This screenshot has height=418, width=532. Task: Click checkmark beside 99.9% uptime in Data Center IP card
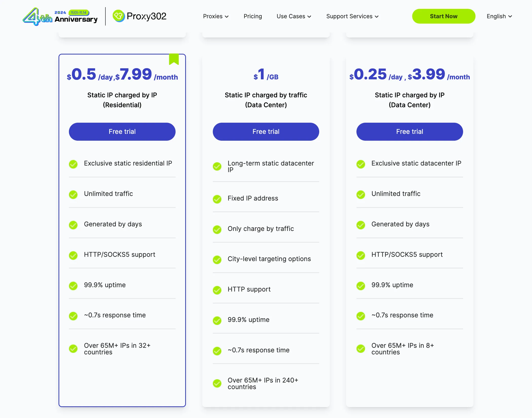coord(361,286)
